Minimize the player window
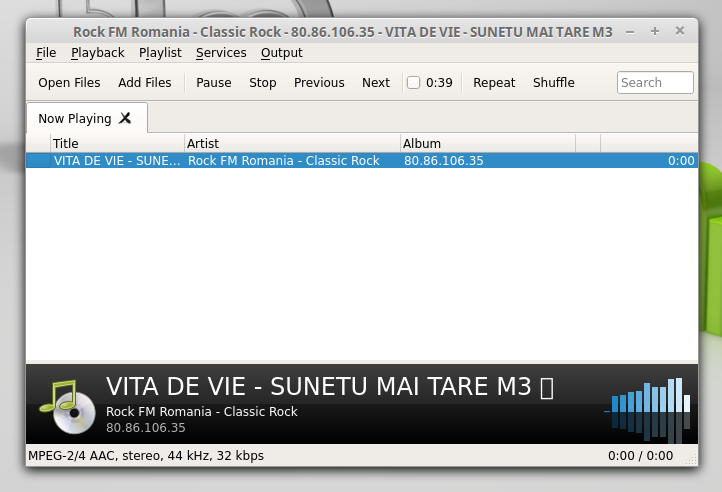Screen dimensions: 722x492 [630, 32]
